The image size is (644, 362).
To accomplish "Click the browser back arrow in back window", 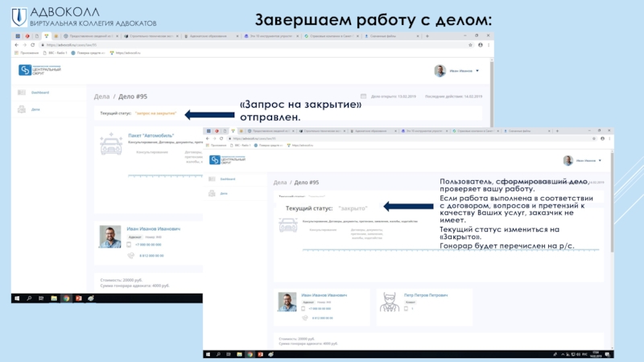I will point(18,45).
